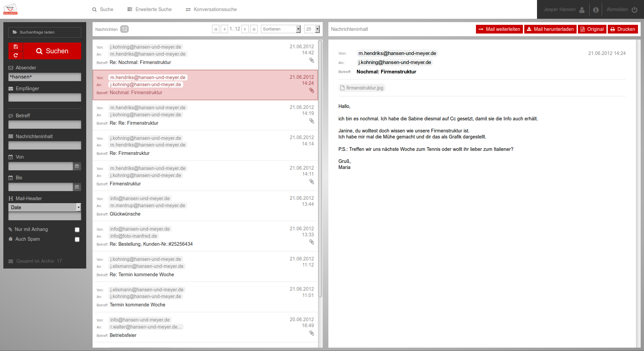Go to previous page of messages
This screenshot has width=644, height=351.
tap(224, 29)
